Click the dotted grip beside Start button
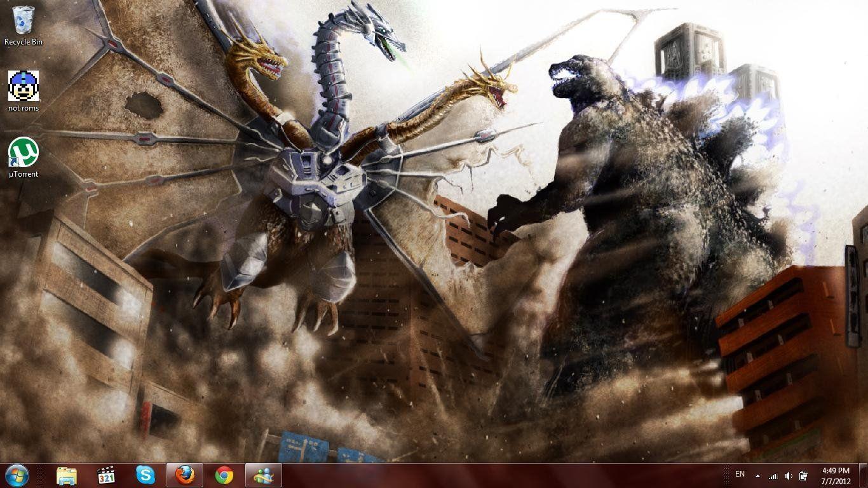Image resolution: width=868 pixels, height=488 pixels. 41,475
